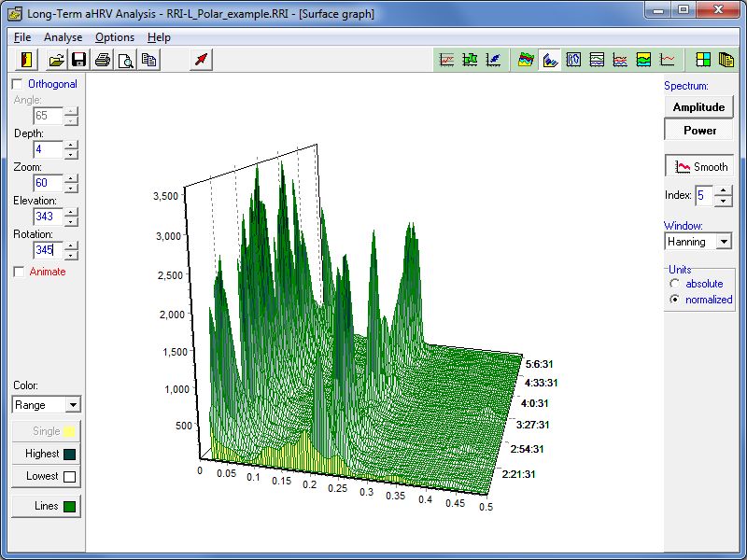Switch spectrum to Amplitude
This screenshot has width=747, height=560.
698,107
